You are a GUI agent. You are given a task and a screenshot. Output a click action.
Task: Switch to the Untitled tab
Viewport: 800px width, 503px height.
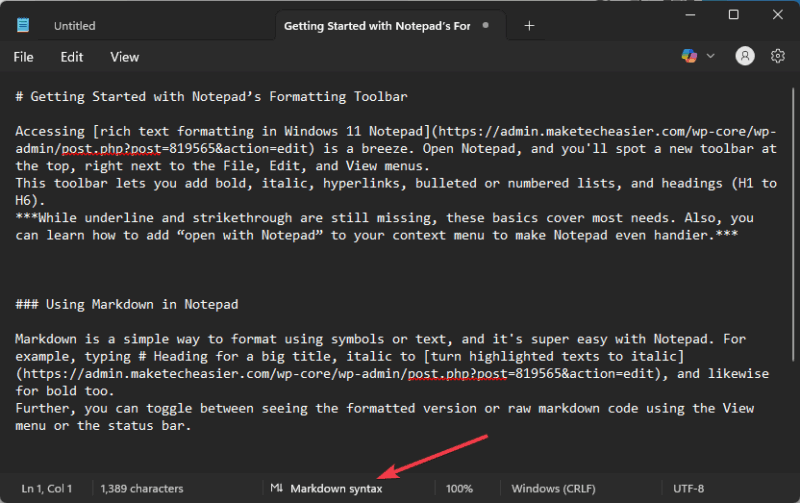click(74, 26)
